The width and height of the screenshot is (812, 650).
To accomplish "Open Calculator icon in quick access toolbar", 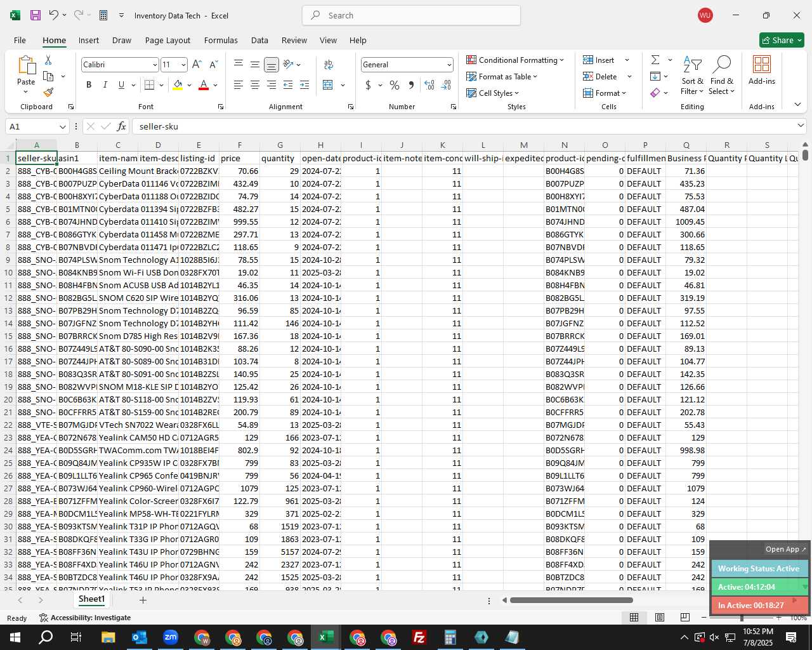I will pyautogui.click(x=103, y=15).
